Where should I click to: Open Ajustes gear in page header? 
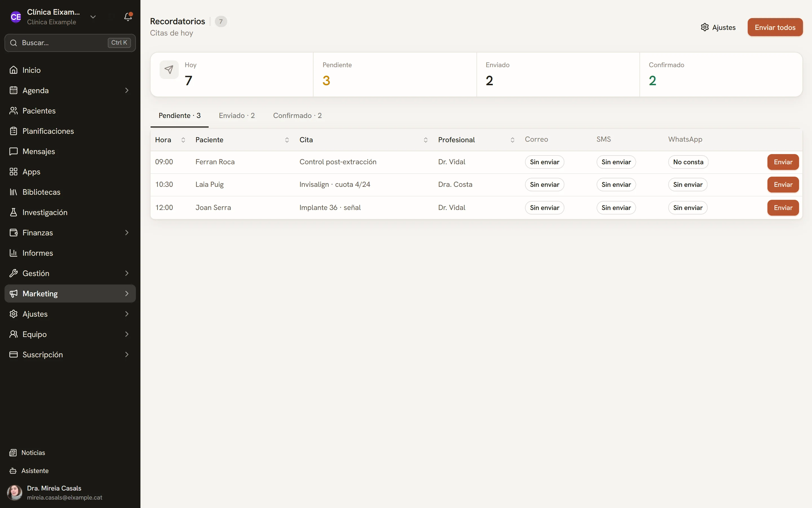718,27
